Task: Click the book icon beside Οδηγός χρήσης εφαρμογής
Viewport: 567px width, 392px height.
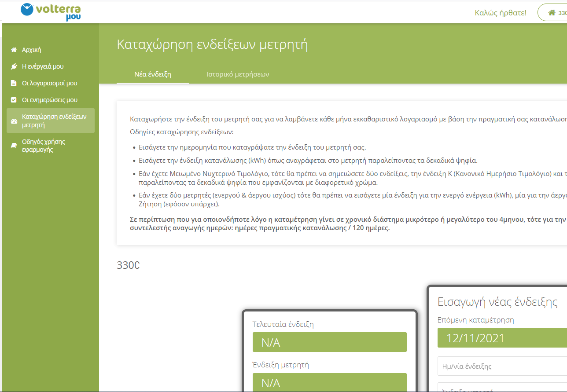Action: (x=14, y=146)
